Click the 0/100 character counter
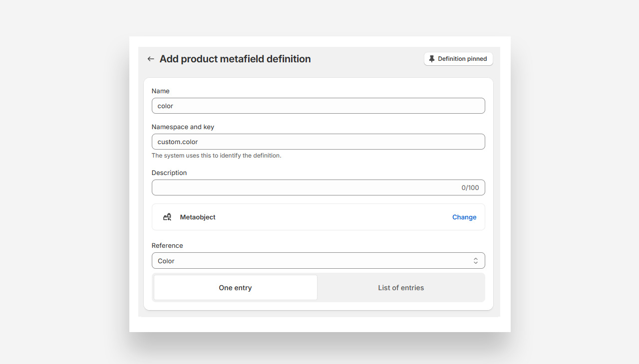The height and width of the screenshot is (364, 639). [x=470, y=188]
